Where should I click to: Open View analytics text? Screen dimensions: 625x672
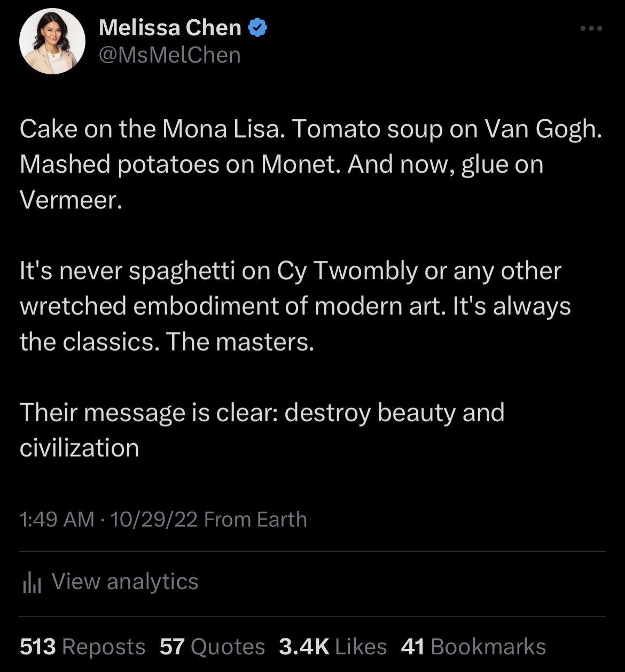[x=125, y=581]
